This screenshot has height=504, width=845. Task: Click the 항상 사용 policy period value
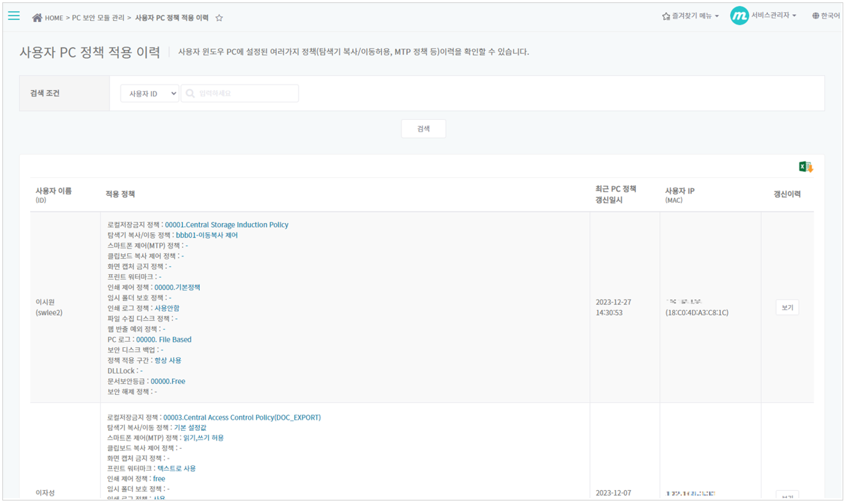pyautogui.click(x=168, y=361)
